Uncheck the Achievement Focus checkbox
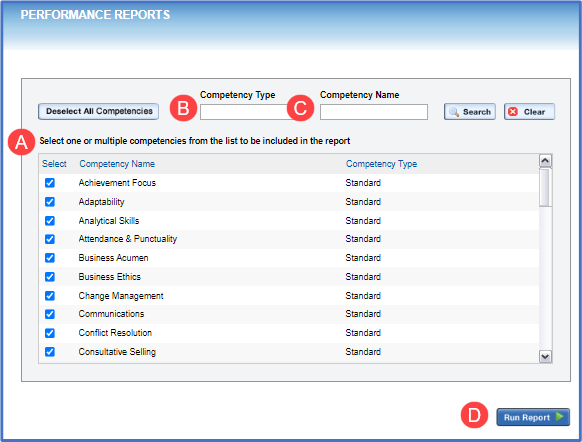Image resolution: width=582 pixels, height=442 pixels. pyautogui.click(x=50, y=183)
